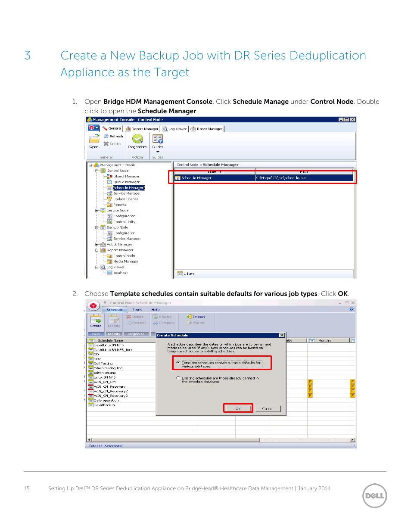Select the Schedule Manager row in the list
This screenshot has height=532, width=411.
(x=264, y=177)
